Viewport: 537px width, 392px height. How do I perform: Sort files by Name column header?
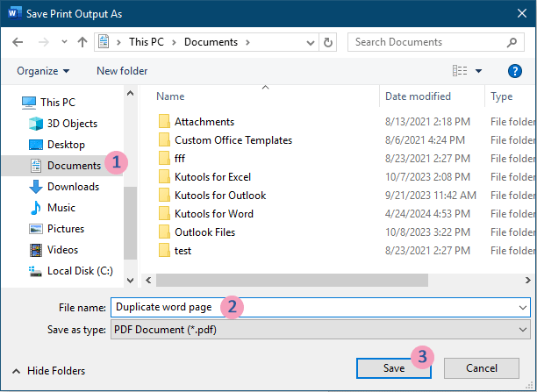point(170,96)
